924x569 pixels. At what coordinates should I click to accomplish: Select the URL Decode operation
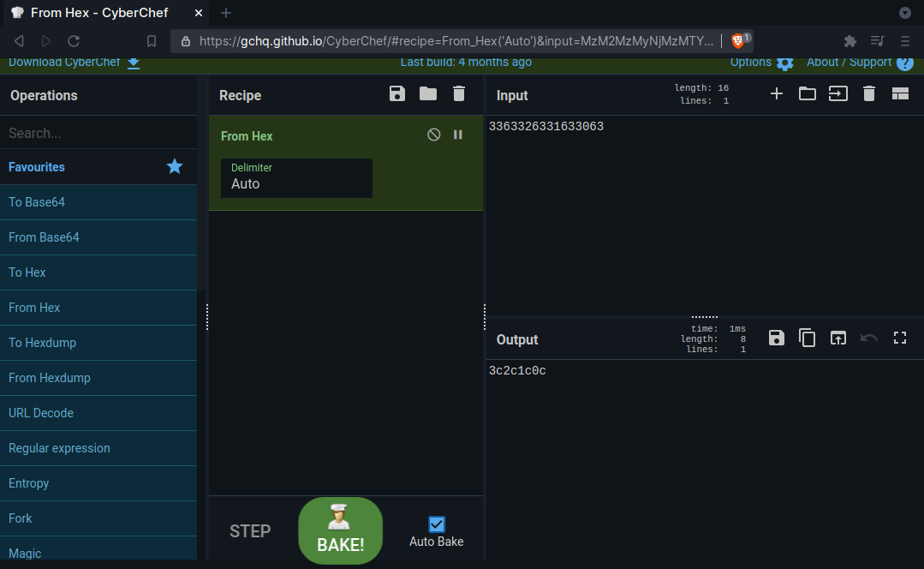click(98, 413)
